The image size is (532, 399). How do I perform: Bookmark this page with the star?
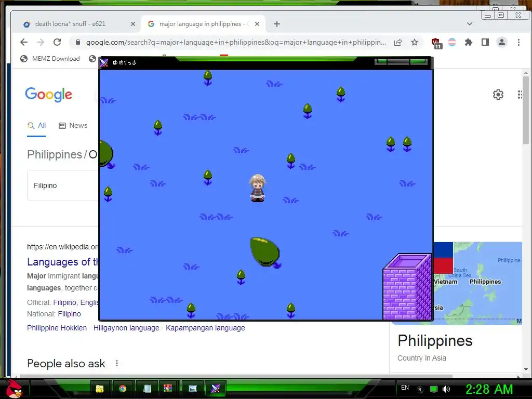[x=414, y=42]
